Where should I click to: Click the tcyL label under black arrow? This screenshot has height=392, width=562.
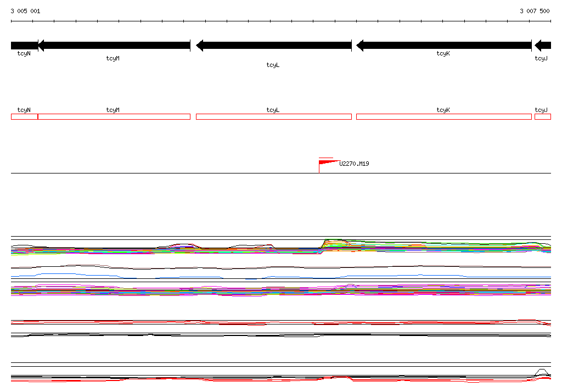(x=273, y=65)
